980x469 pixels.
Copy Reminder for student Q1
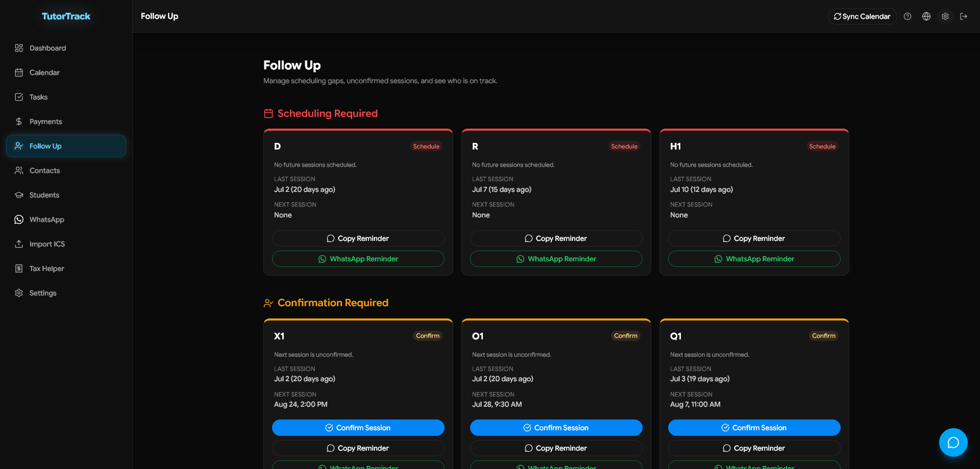[754, 448]
